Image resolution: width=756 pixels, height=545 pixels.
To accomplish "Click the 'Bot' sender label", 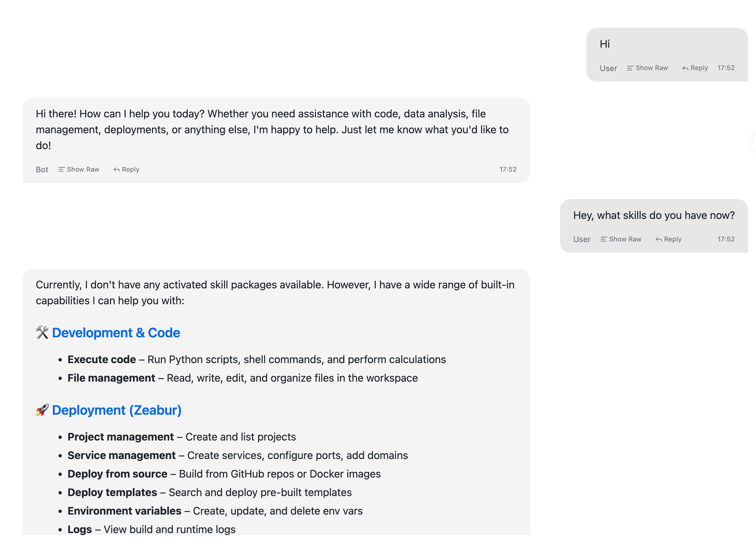I will pos(42,169).
